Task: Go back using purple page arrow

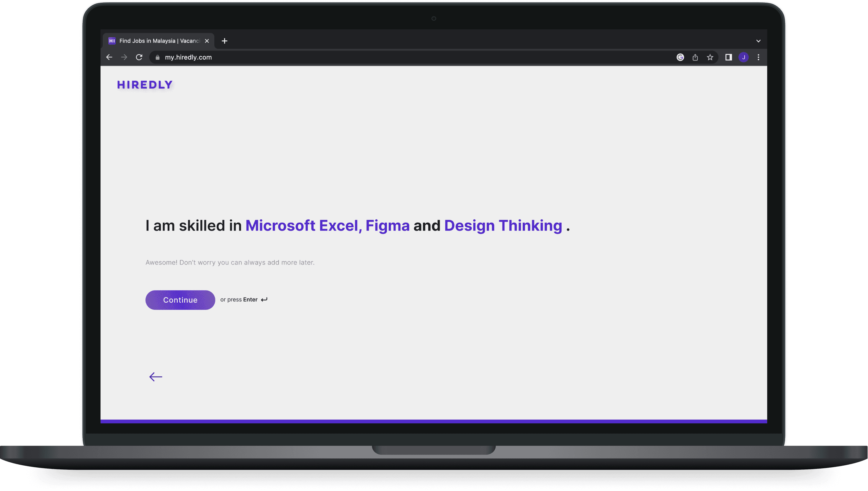Action: coord(156,377)
